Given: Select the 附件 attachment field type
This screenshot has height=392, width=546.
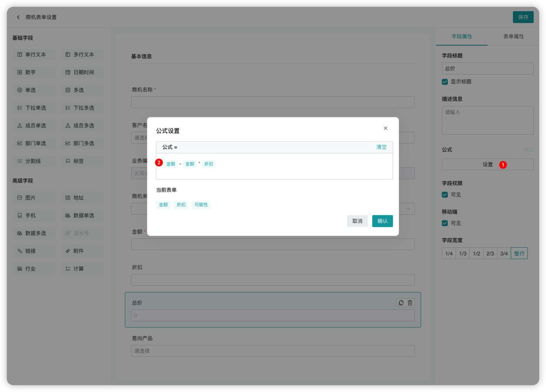Looking at the screenshot, I should click(x=82, y=251).
